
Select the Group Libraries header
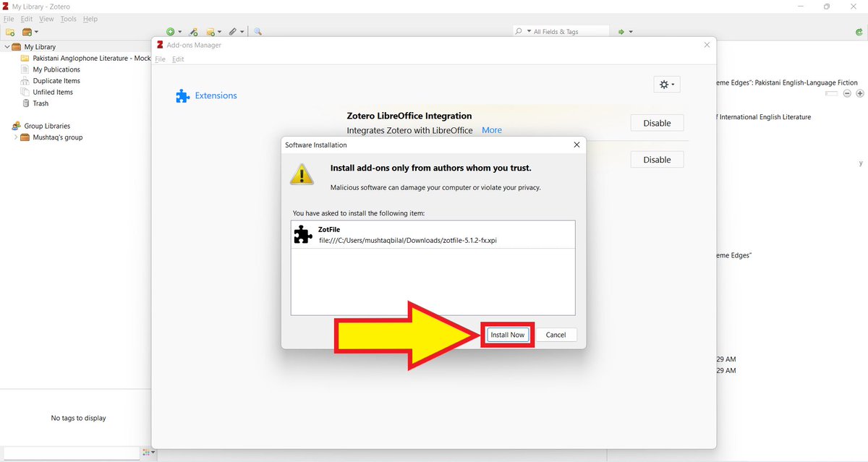pos(47,126)
